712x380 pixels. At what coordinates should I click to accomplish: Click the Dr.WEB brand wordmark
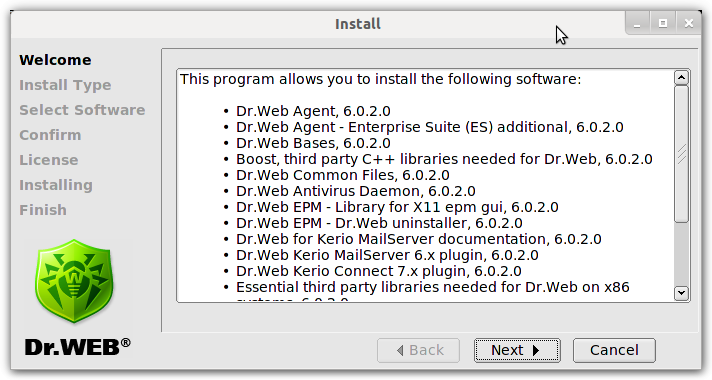[78, 348]
